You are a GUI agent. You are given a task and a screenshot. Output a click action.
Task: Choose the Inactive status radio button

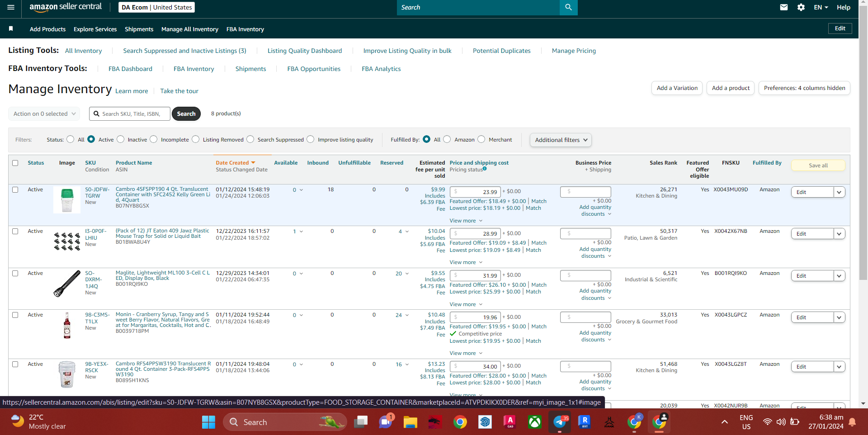(x=121, y=139)
